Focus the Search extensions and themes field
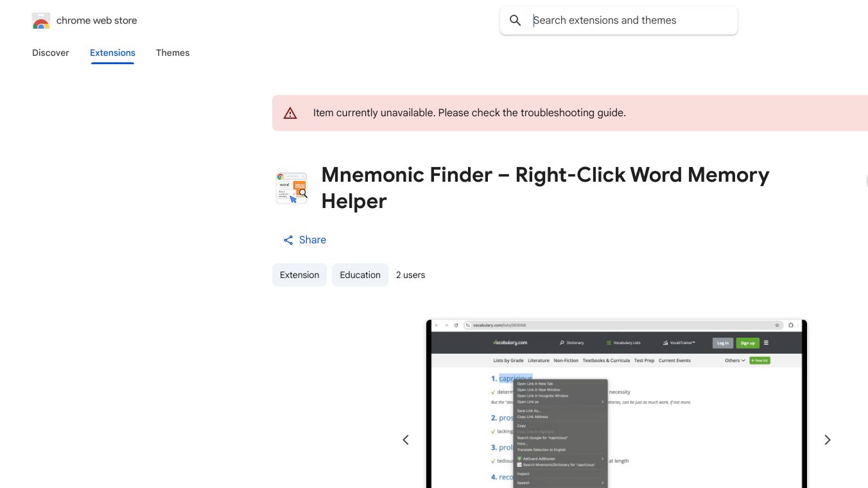Image resolution: width=868 pixels, height=488 pixels. coord(629,21)
